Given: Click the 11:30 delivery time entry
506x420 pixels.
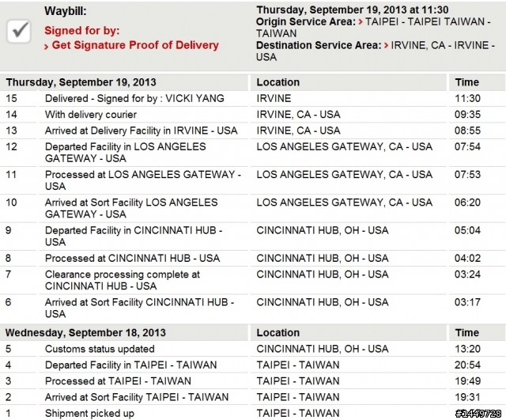Looking at the screenshot, I should 467,98.
